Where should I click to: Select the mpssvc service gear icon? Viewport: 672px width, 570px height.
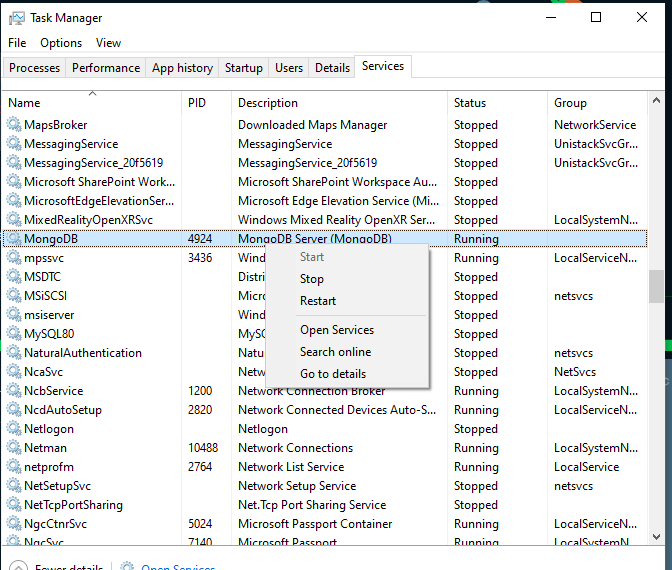[x=14, y=258]
